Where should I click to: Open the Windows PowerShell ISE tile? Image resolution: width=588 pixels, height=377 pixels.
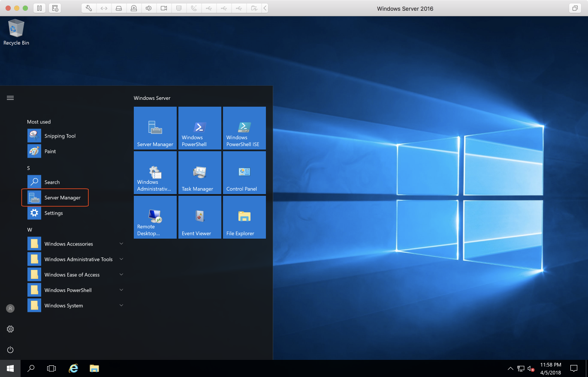tap(244, 128)
